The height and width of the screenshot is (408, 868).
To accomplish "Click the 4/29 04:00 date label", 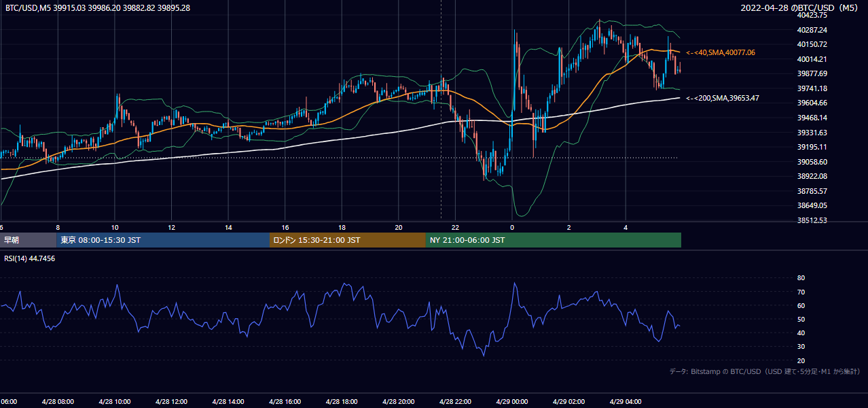I will coord(625,402).
